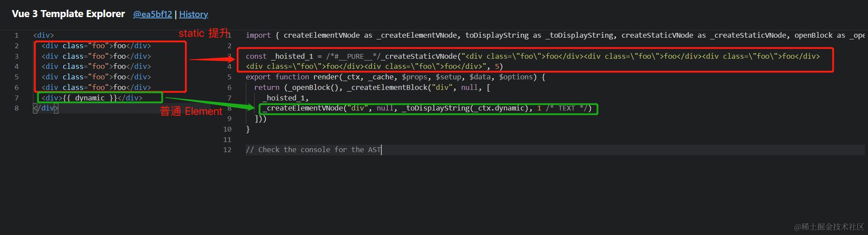The image size is (868, 235).
Task: Click line number 1 in template editor gutter
Action: tap(17, 36)
